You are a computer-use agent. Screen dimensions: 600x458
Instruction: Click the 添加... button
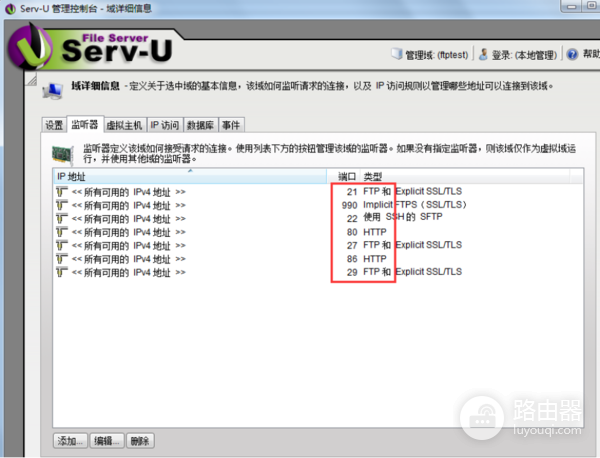tap(70, 441)
